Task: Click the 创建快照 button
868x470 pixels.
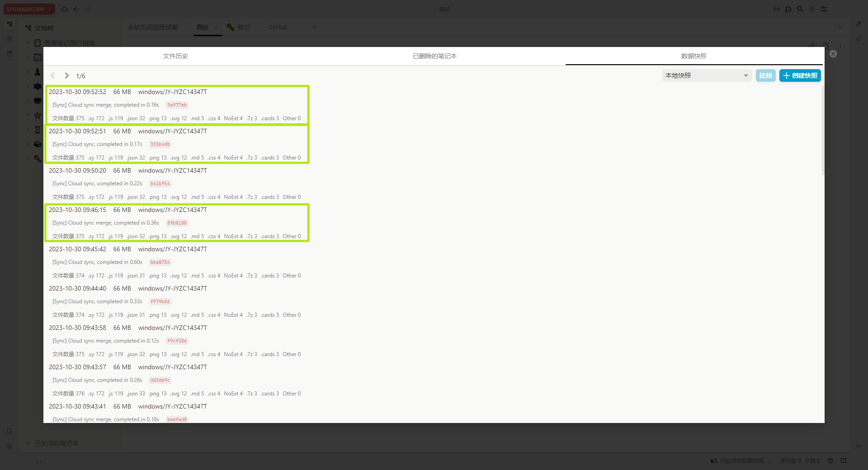Action: [800, 75]
